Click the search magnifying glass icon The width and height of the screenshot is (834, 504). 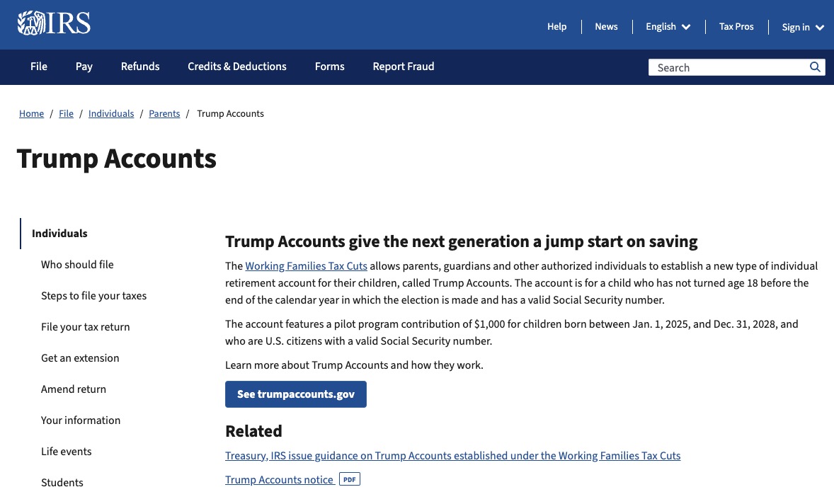(x=816, y=67)
